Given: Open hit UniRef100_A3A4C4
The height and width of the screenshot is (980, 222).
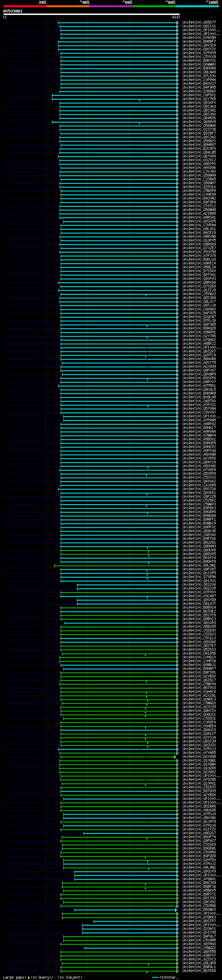Looking at the screenshot, I should pos(199,691).
